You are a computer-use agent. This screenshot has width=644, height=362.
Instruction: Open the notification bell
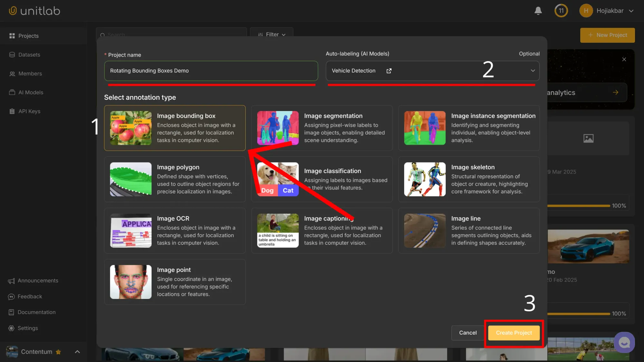click(538, 11)
